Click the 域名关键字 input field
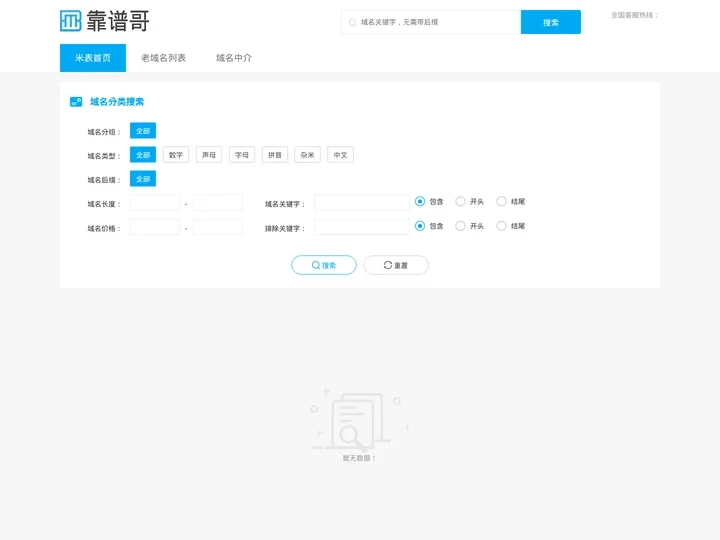Screen dimensions: 720x540 362,202
